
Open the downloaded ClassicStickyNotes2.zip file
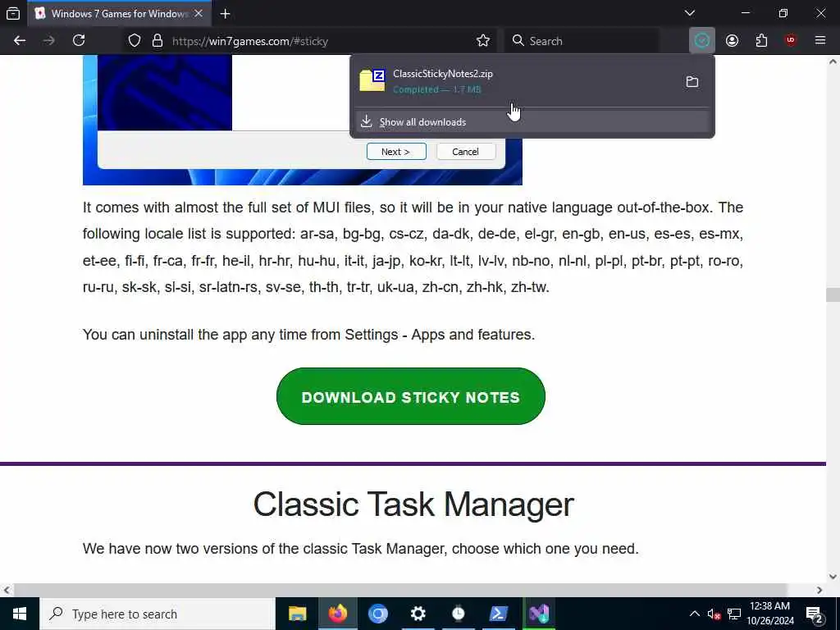(514, 81)
